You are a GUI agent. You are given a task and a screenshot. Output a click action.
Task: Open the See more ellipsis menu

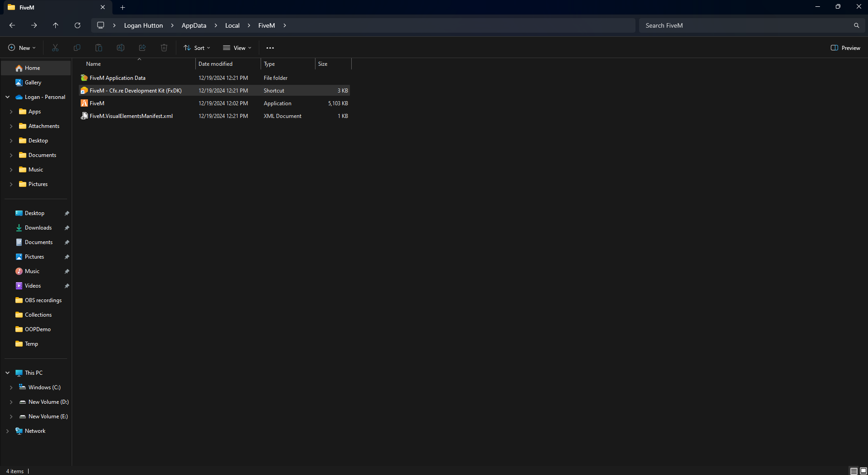coord(270,48)
